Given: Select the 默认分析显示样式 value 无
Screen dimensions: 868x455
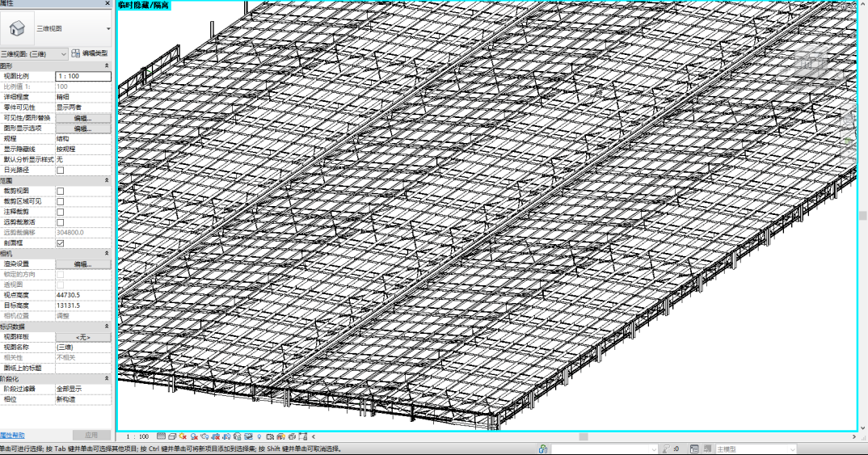Looking at the screenshot, I should click(x=83, y=159).
